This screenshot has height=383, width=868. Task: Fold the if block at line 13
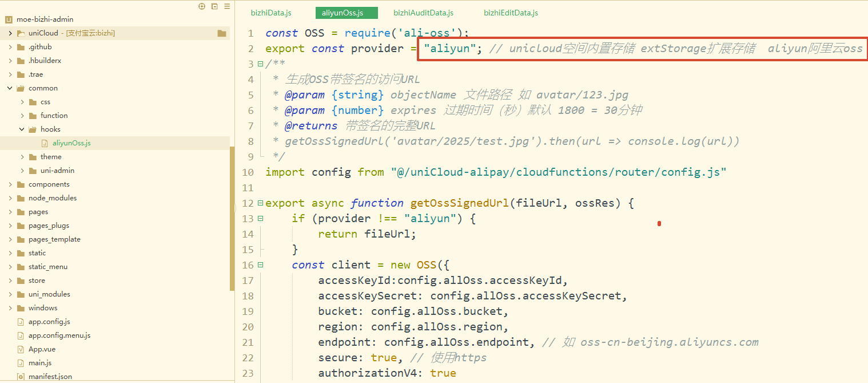coord(260,219)
